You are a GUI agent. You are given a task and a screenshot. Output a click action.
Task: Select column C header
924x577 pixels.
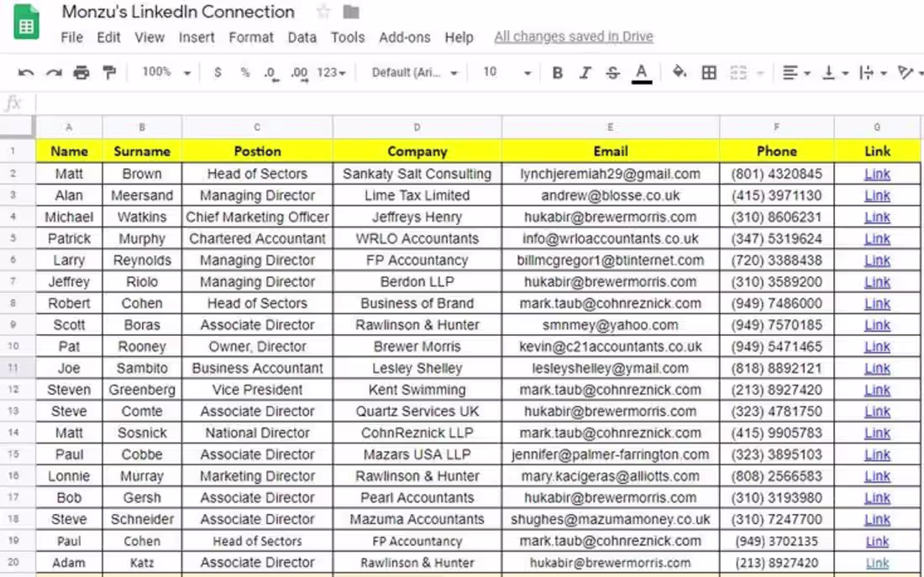[x=257, y=128]
